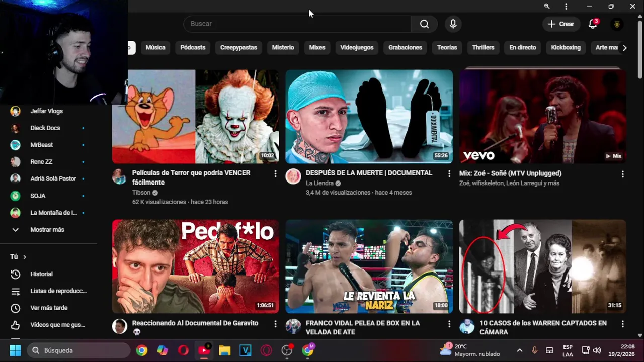Select the Misterio filter chip
This screenshot has width=644, height=362.
click(x=283, y=47)
